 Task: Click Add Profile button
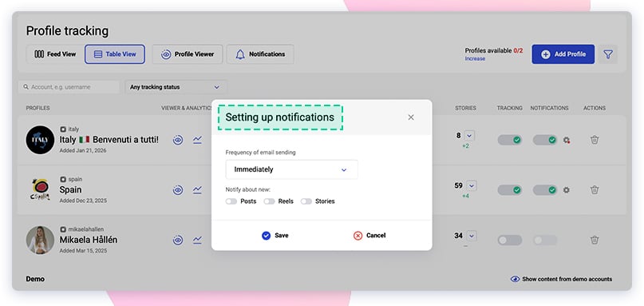point(563,54)
